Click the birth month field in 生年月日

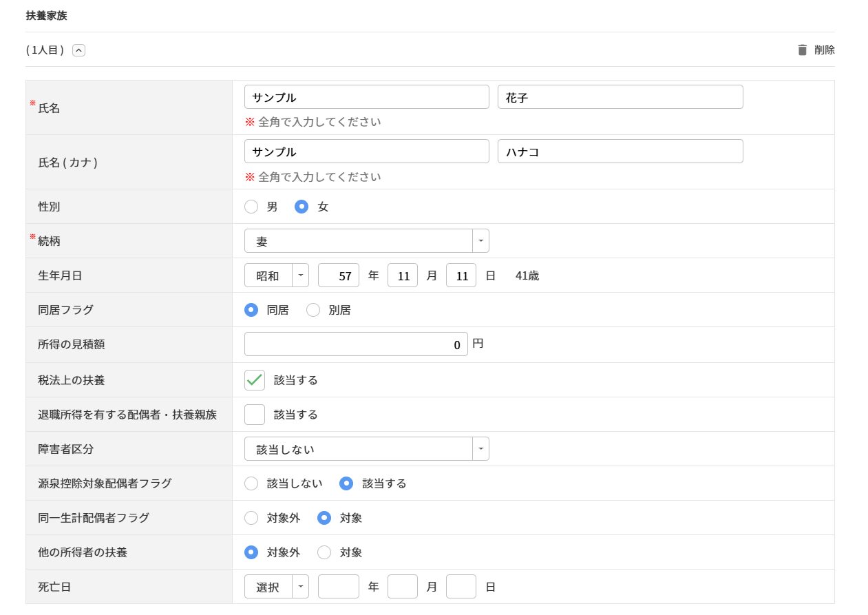[402, 275]
